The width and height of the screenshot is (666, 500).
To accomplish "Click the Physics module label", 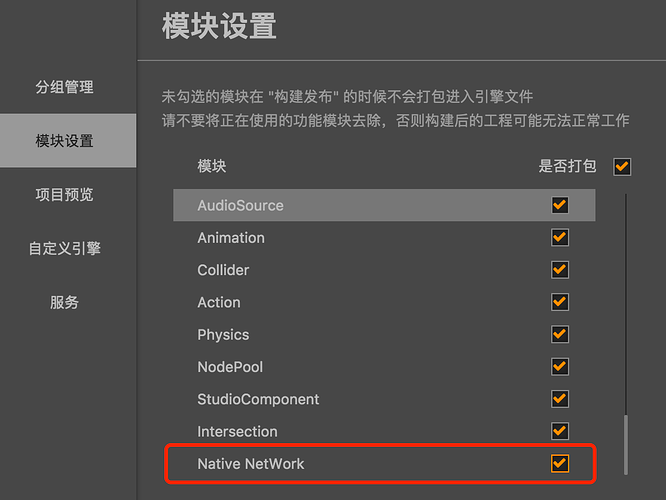I will (x=223, y=335).
